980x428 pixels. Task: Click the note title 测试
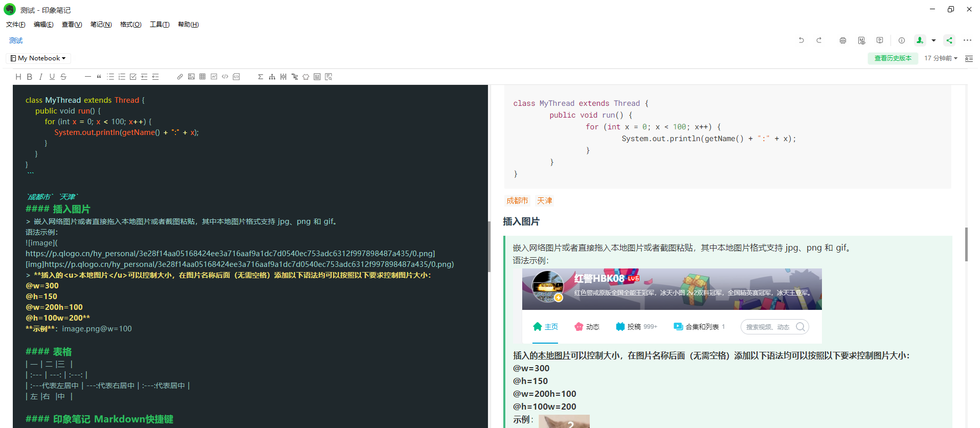click(x=16, y=40)
